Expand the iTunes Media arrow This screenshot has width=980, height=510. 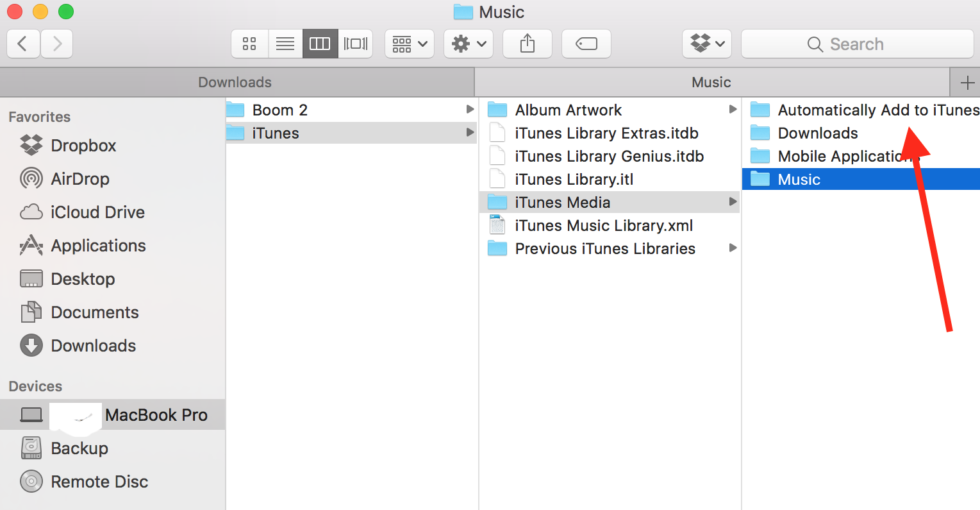pyautogui.click(x=733, y=202)
